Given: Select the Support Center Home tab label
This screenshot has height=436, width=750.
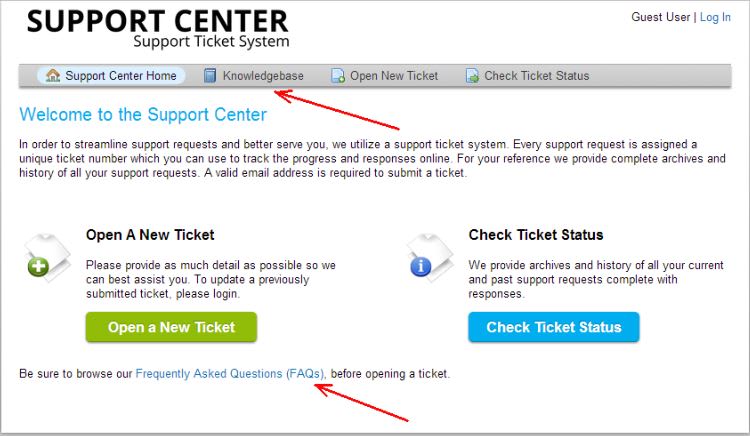Looking at the screenshot, I should coord(121,76).
